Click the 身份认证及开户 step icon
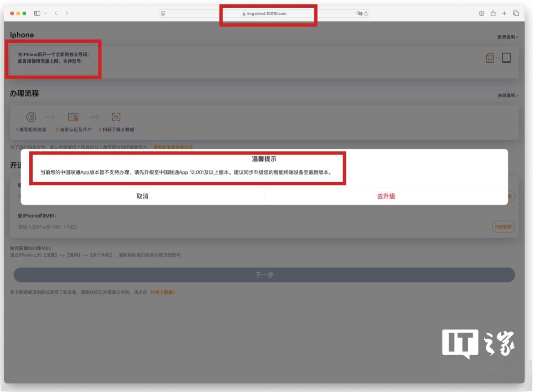The height and width of the screenshot is (392, 533). (x=73, y=117)
